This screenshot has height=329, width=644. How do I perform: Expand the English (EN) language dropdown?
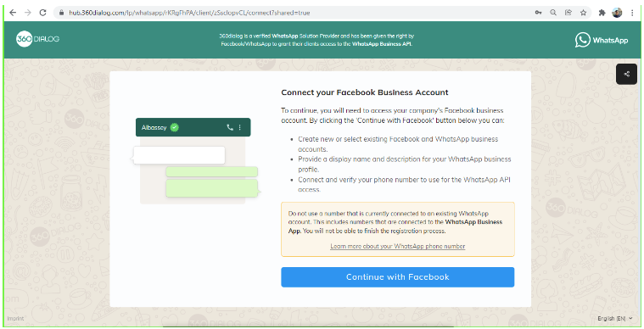click(615, 318)
